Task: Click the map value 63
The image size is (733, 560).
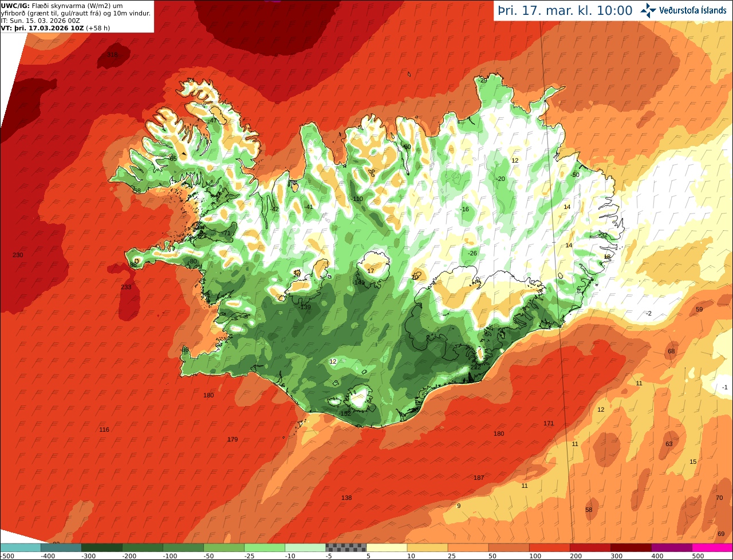Action: (669, 444)
